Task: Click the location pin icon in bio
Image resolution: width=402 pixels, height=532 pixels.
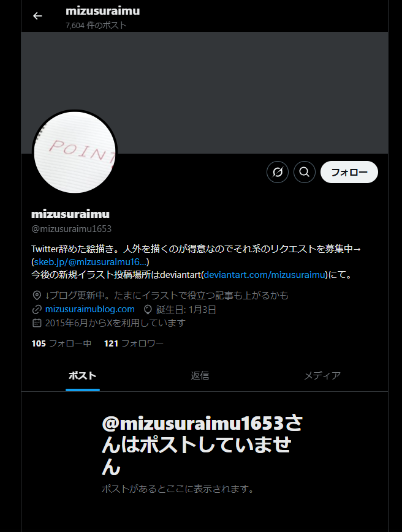Action: 37,296
